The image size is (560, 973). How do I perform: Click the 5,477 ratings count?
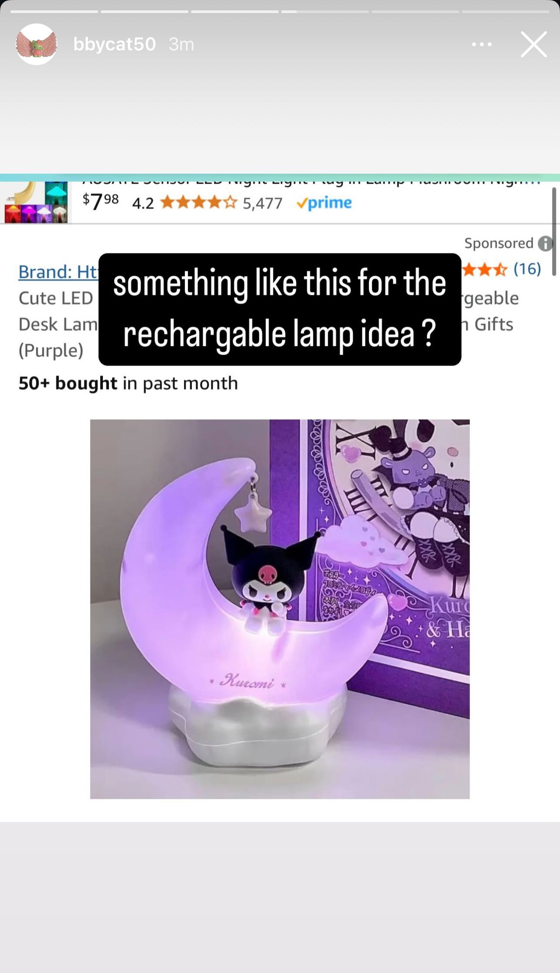[263, 203]
